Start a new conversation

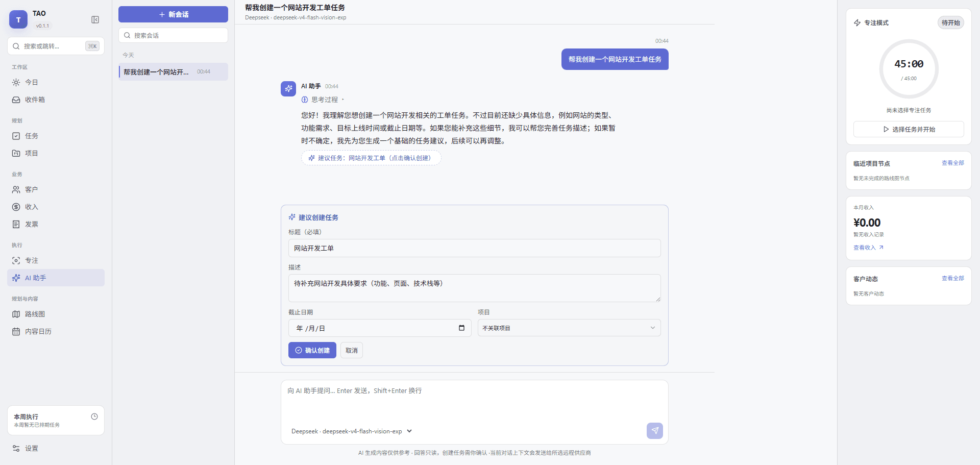[x=173, y=14]
